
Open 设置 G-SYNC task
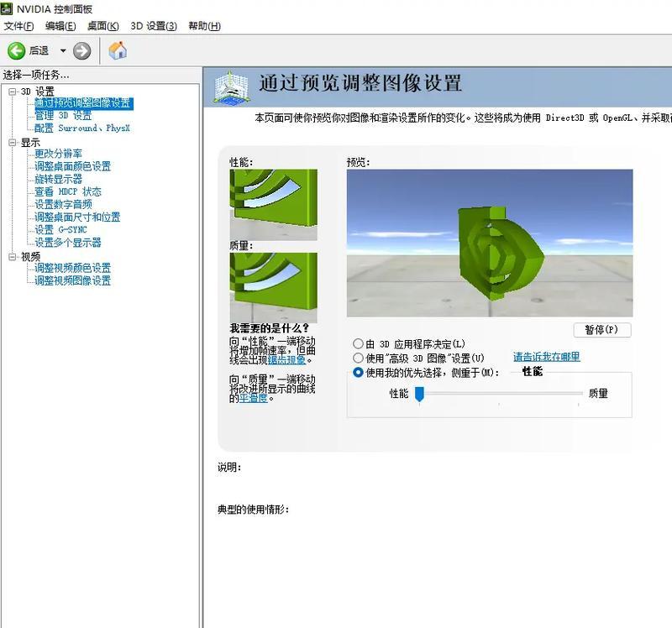(x=60, y=229)
